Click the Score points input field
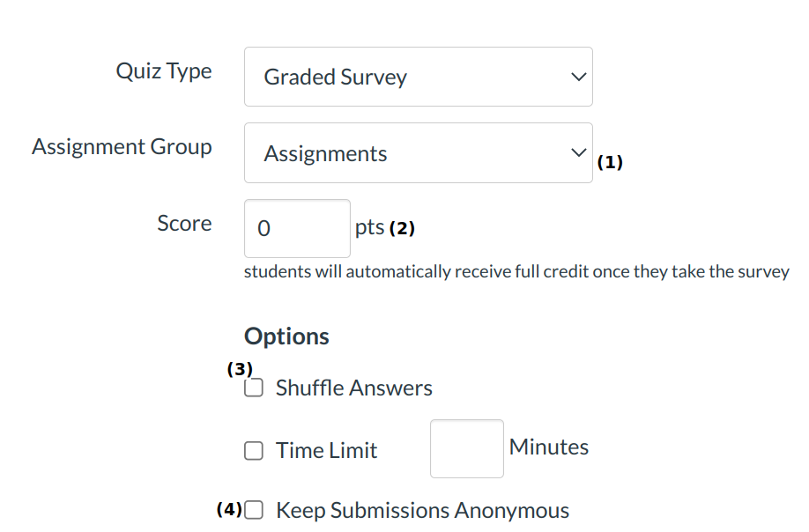 (x=297, y=229)
